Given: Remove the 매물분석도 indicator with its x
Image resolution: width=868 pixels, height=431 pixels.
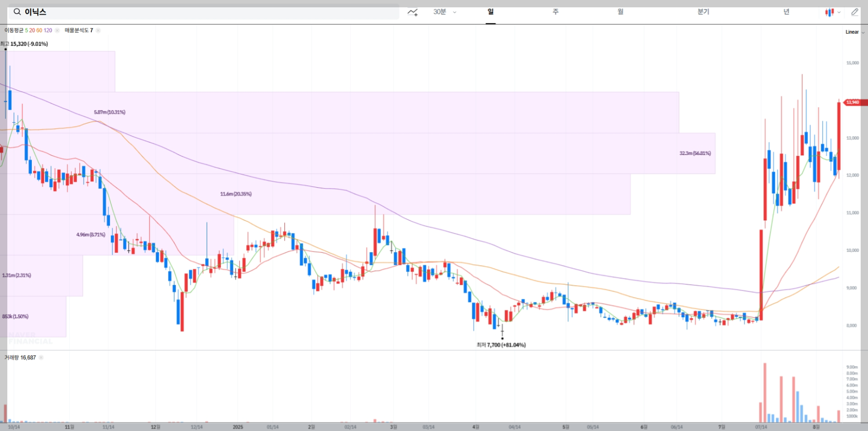Looking at the screenshot, I should point(98,30).
